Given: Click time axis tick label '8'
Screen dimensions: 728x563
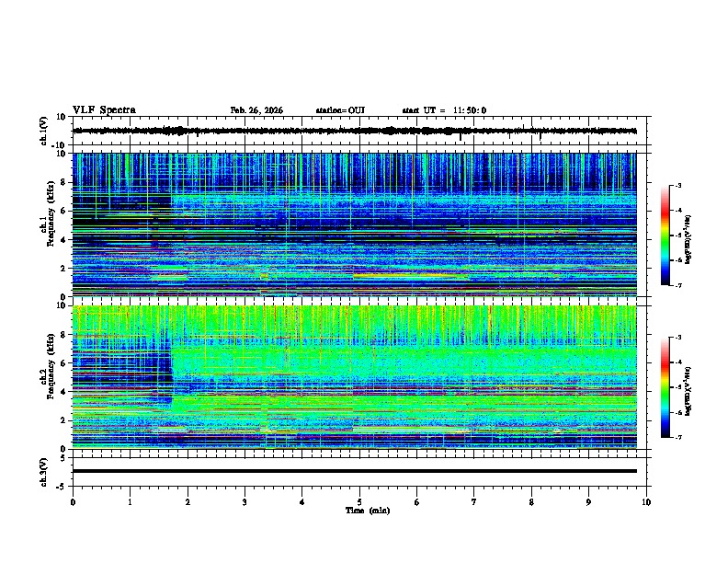Looking at the screenshot, I should (531, 502).
